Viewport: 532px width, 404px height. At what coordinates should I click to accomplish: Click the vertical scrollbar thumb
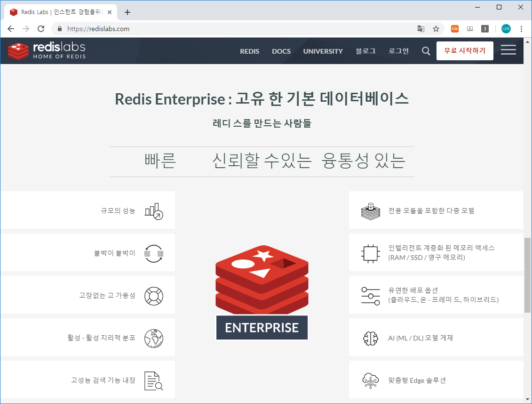coord(527,275)
